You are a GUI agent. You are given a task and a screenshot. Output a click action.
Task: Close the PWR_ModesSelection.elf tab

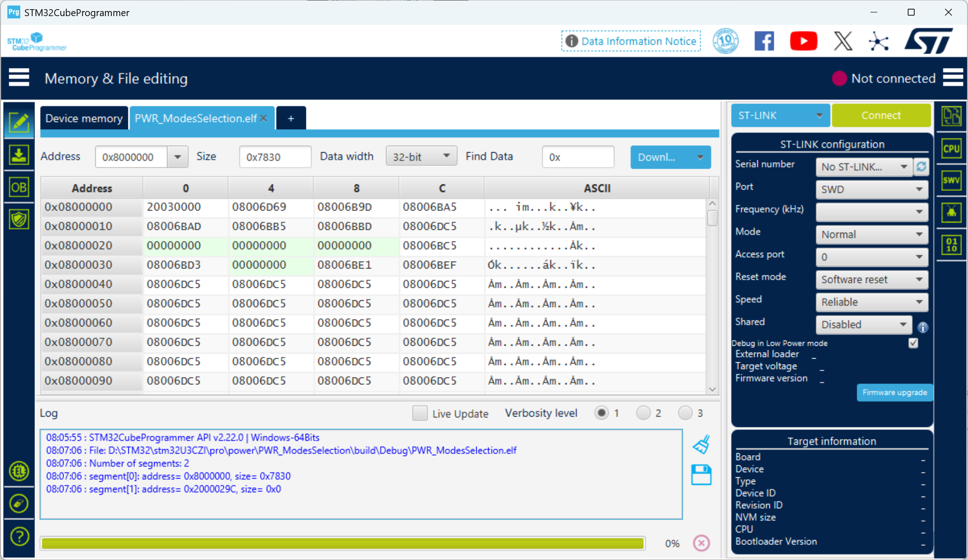pos(264,118)
